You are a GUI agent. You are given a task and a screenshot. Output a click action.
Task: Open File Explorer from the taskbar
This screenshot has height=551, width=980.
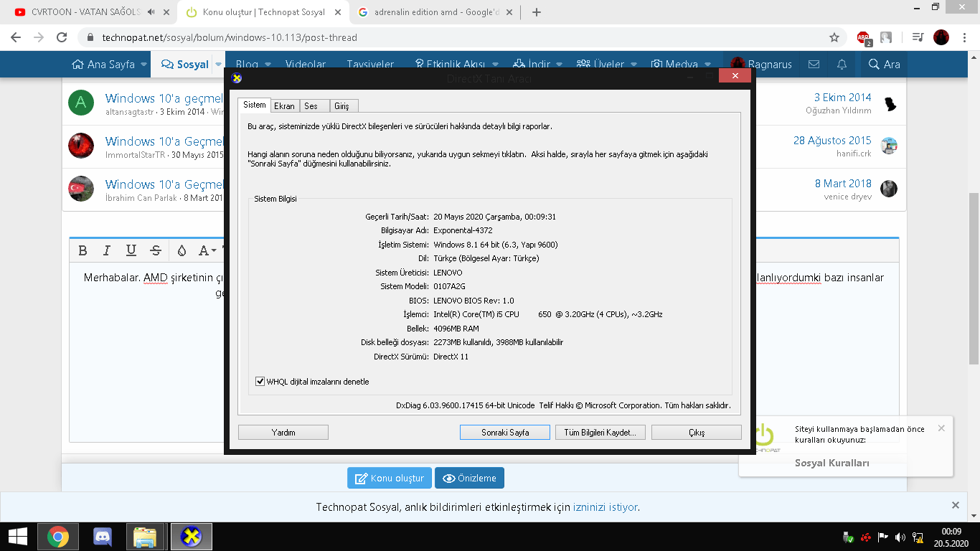tap(146, 537)
